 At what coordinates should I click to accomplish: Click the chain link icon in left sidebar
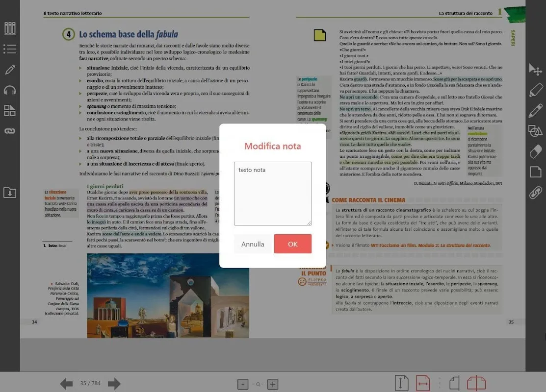10,131
